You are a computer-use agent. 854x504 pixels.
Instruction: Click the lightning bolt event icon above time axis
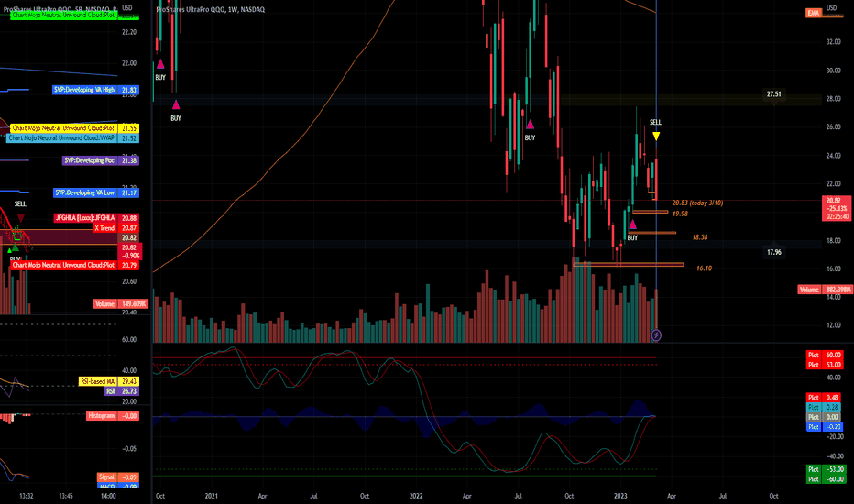point(656,335)
